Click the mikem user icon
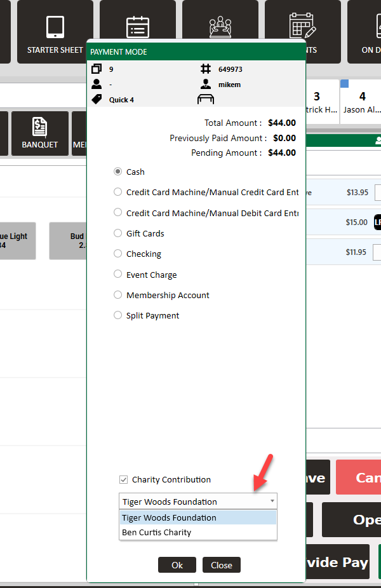 tap(206, 84)
